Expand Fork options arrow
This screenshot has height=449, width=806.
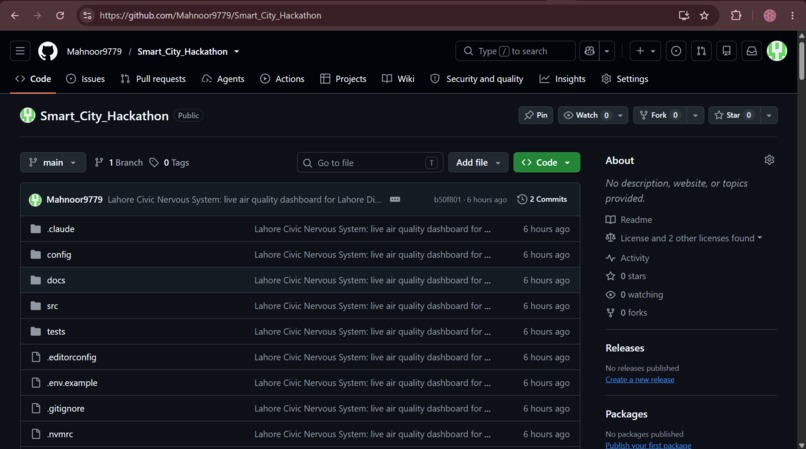[695, 115]
